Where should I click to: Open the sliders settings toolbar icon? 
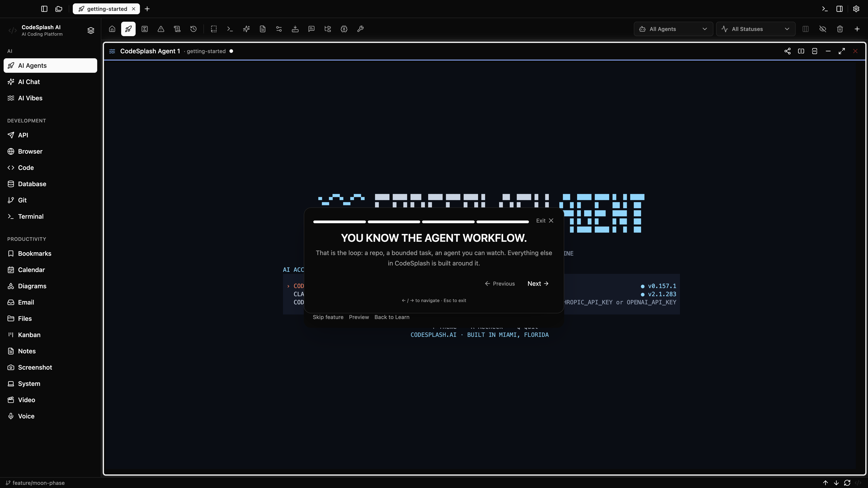[x=279, y=29]
